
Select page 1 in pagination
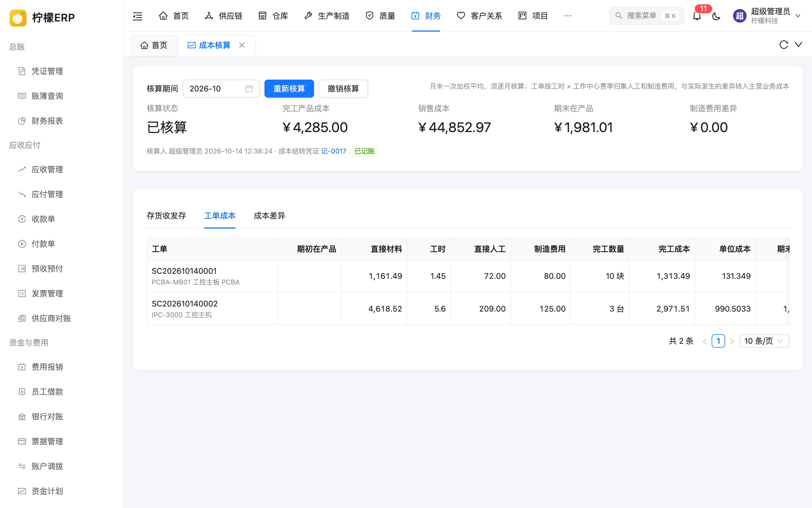point(718,341)
